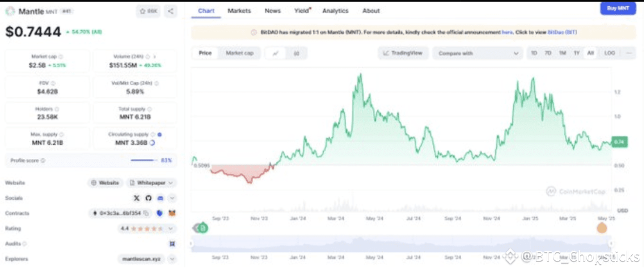Viewport: 644px width, 269px height.
Task: Click info icon next to Profile score
Action: tap(43, 161)
